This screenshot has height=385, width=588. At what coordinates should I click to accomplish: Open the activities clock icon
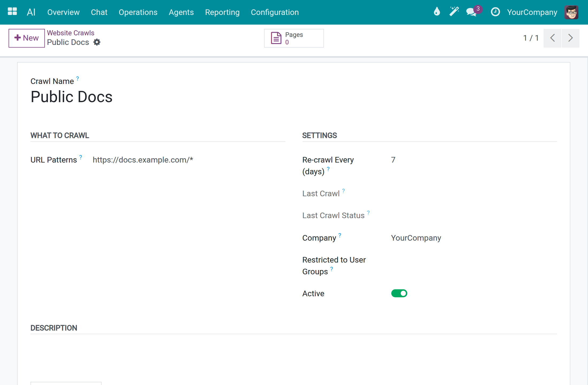coord(495,12)
